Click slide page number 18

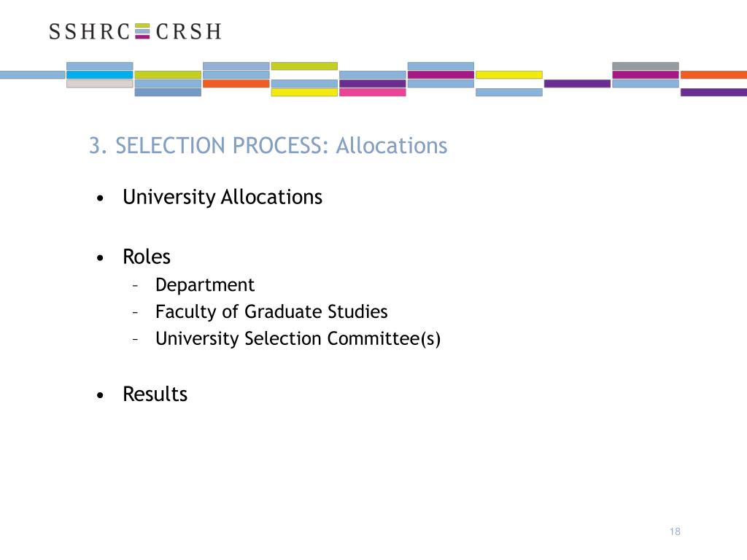click(675, 532)
